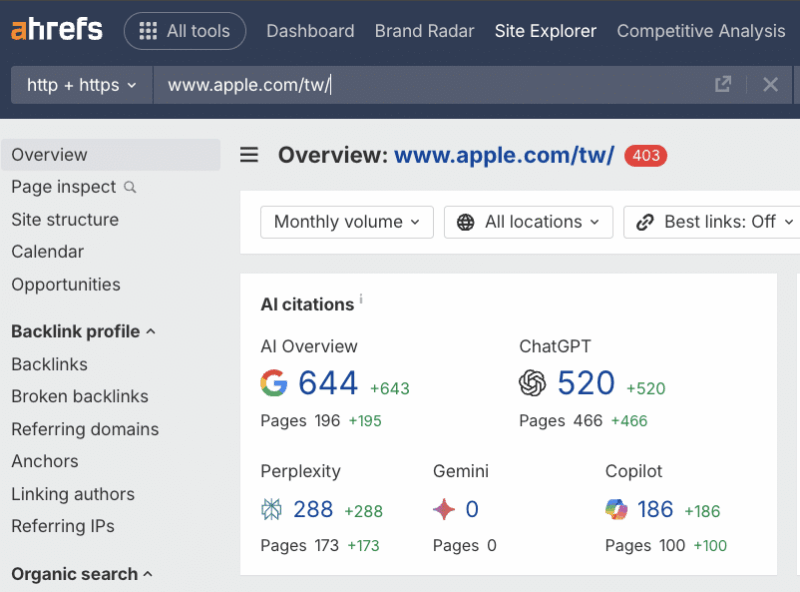Open Site structure

[65, 219]
